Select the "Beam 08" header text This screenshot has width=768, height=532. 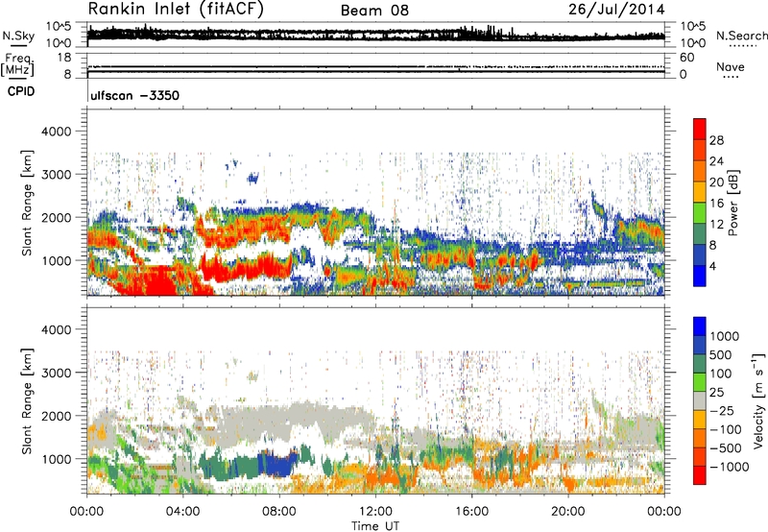tap(374, 11)
